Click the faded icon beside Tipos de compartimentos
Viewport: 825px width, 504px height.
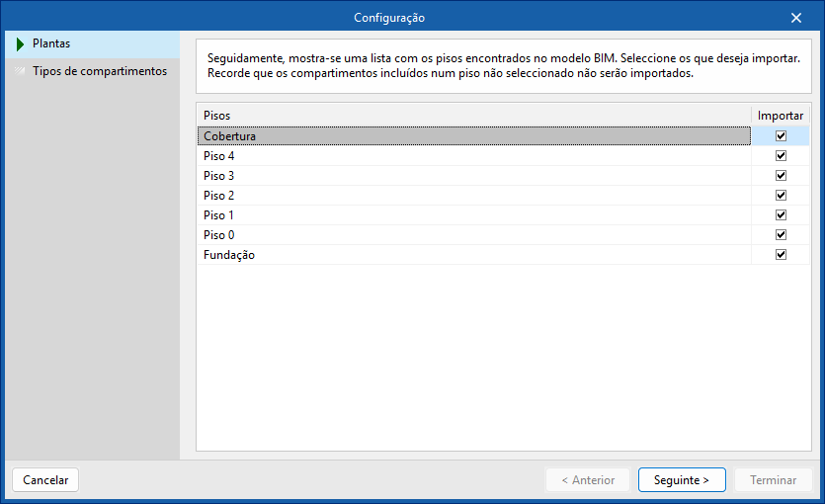tap(19, 71)
